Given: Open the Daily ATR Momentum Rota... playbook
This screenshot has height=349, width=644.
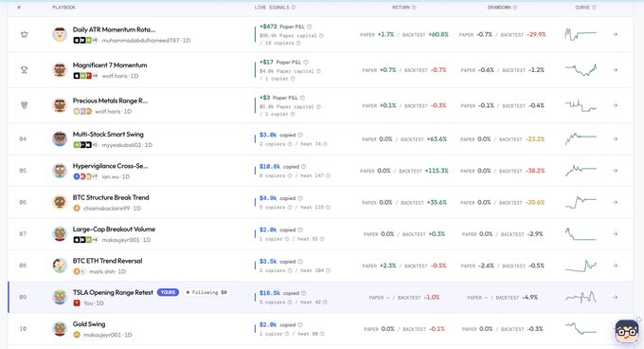Looking at the screenshot, I should tap(114, 29).
